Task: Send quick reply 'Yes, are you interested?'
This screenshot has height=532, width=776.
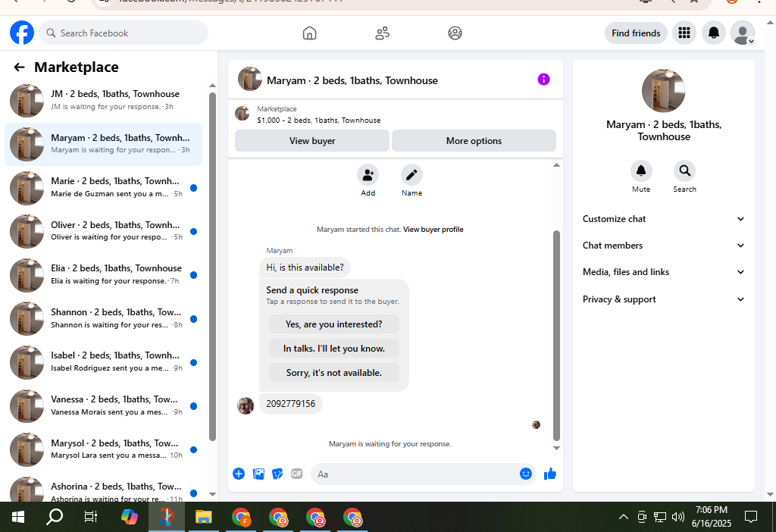Action: click(333, 324)
